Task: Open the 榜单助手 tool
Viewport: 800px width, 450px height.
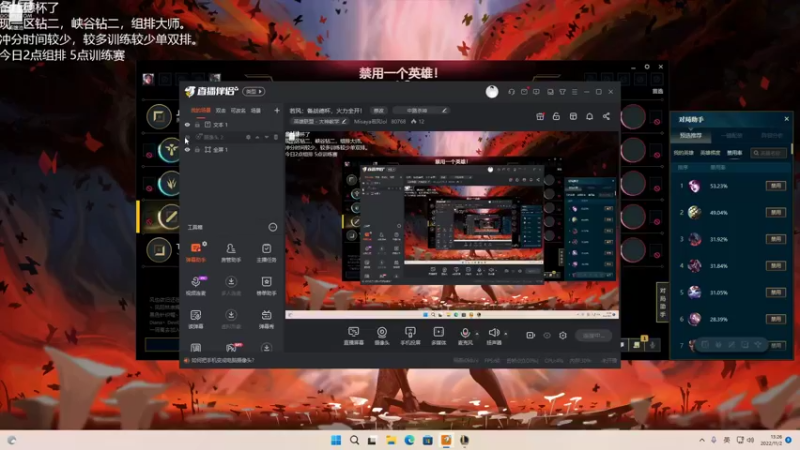Action: (x=266, y=285)
